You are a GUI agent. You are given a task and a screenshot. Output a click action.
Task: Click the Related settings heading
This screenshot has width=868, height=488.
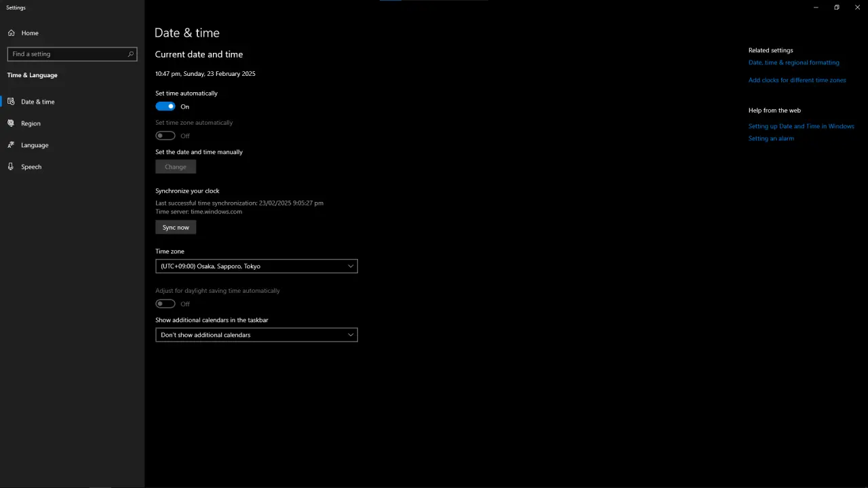click(x=770, y=50)
